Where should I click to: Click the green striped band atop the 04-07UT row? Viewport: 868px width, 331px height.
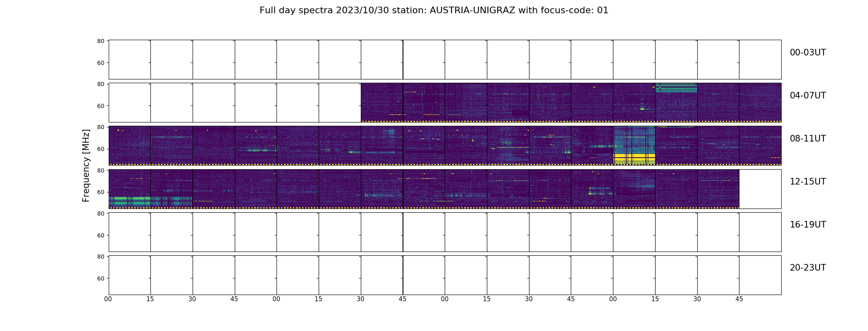pyautogui.click(x=676, y=88)
